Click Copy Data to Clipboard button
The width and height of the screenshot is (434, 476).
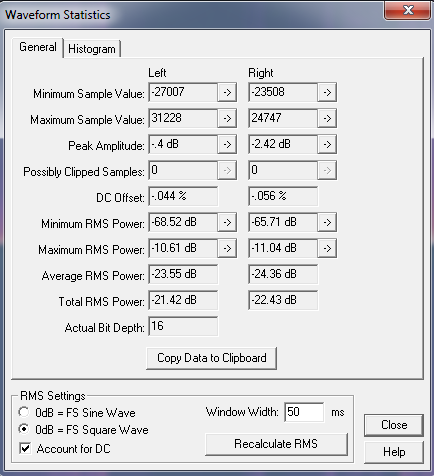(x=212, y=358)
